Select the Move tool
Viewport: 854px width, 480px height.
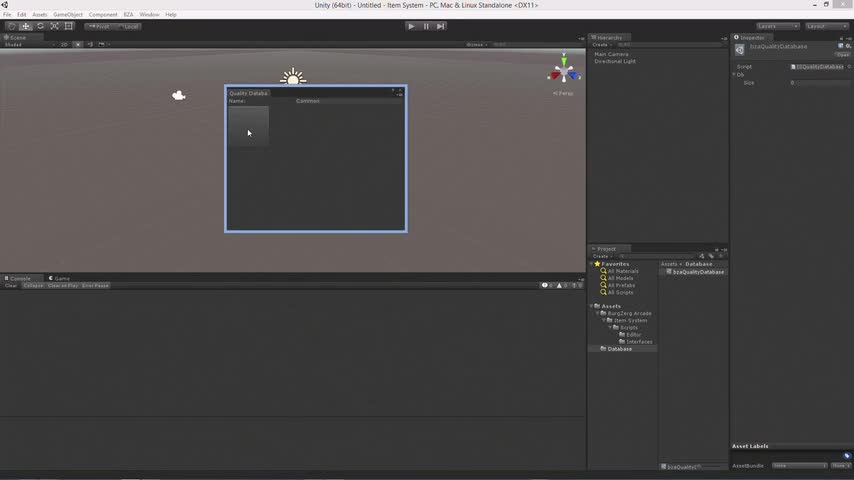(26, 26)
